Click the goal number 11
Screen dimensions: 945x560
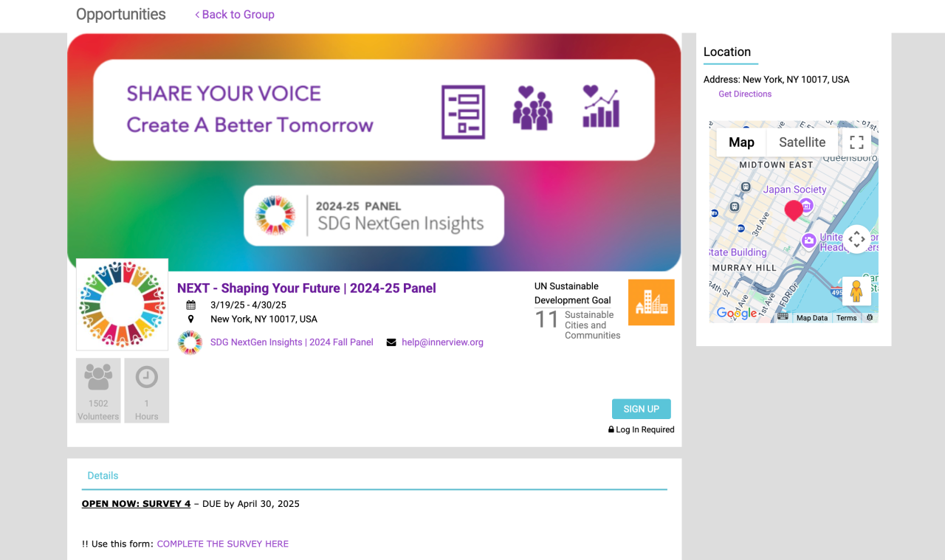pyautogui.click(x=546, y=319)
